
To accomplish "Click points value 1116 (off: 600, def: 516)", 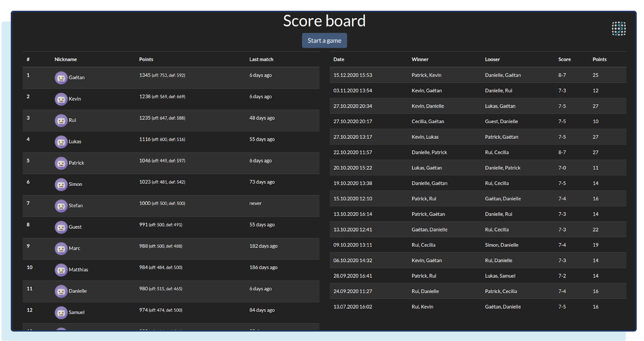I will point(162,139).
